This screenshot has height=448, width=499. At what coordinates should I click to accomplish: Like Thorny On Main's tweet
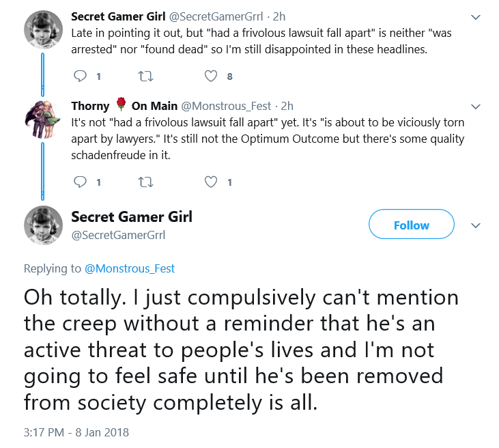coord(211,182)
